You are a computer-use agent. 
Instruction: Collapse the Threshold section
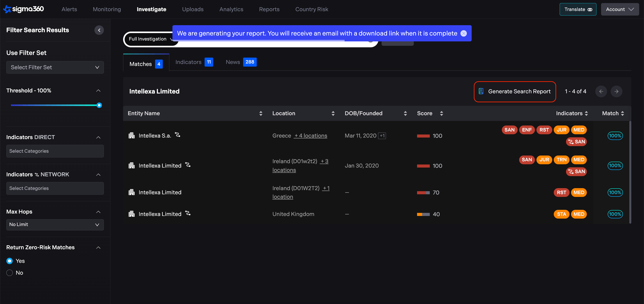coord(98,90)
